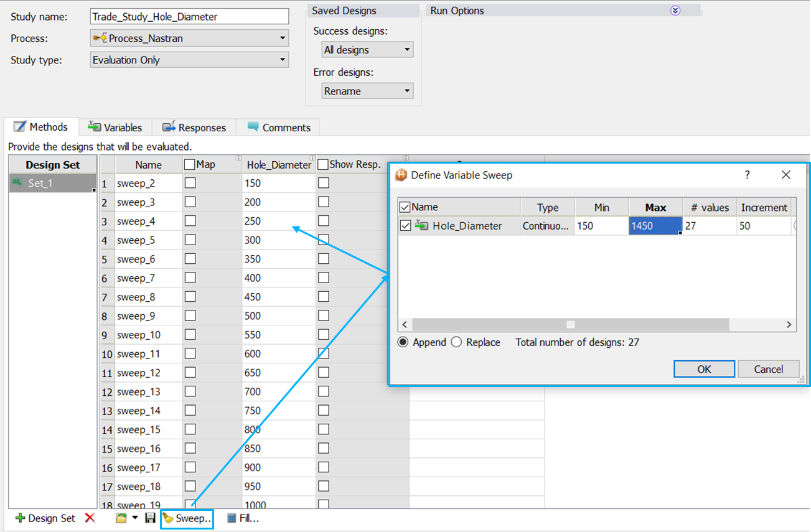
Task: Switch to the Methods tab
Action: point(41,127)
